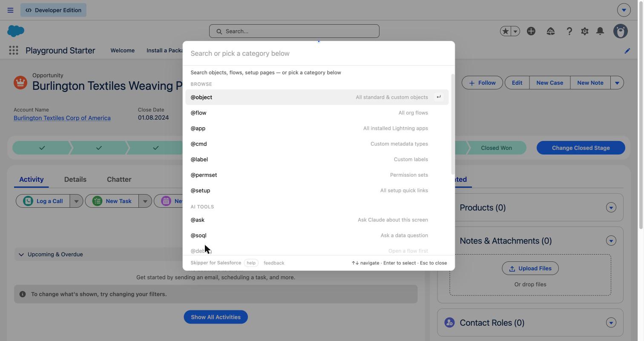
Task: Click the Log a Call phone icon
Action: pos(28,201)
